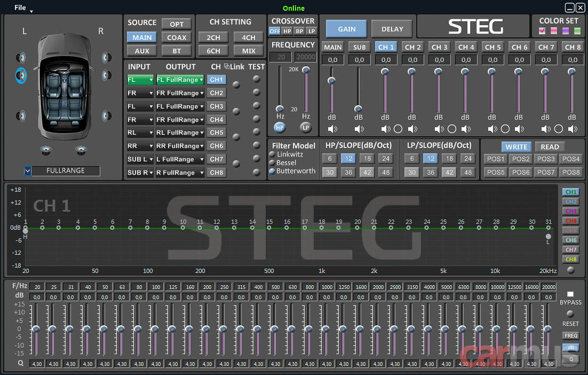588x375 pixels.
Task: Set crossover mode to BP
Action: (299, 31)
